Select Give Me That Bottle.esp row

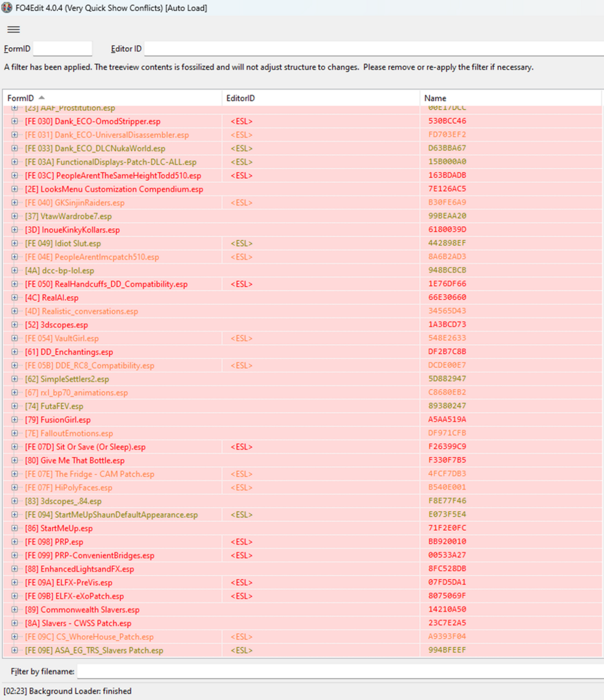coord(302,460)
